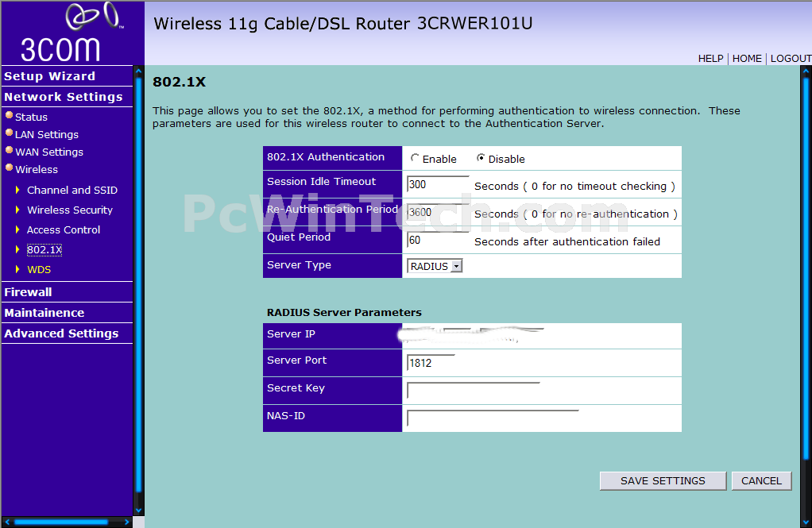Open the Server Type RADIUS dropdown
The height and width of the screenshot is (528, 812).
pyautogui.click(x=435, y=266)
